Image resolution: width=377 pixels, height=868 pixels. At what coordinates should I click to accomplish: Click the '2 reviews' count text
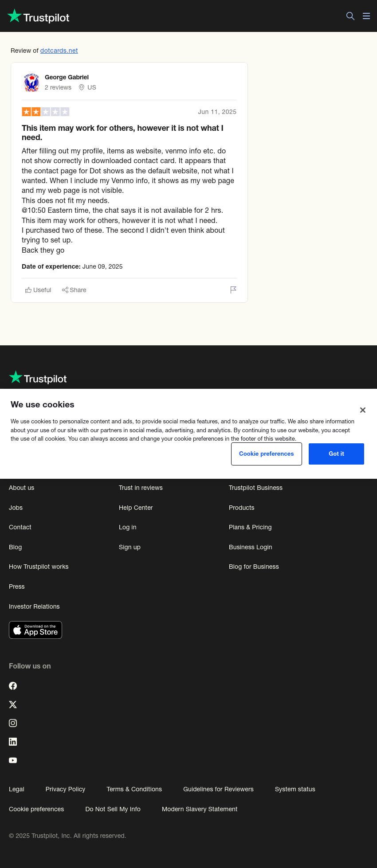pos(58,87)
